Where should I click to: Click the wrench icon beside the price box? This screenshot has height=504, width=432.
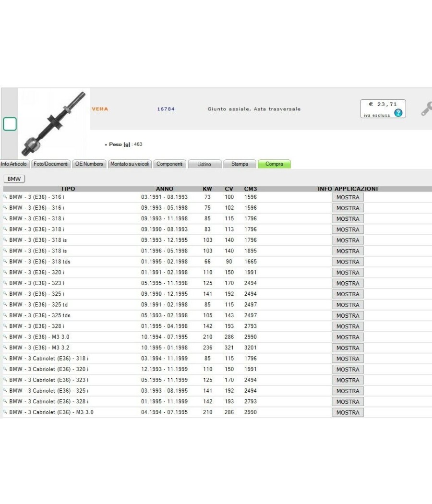coord(427,108)
